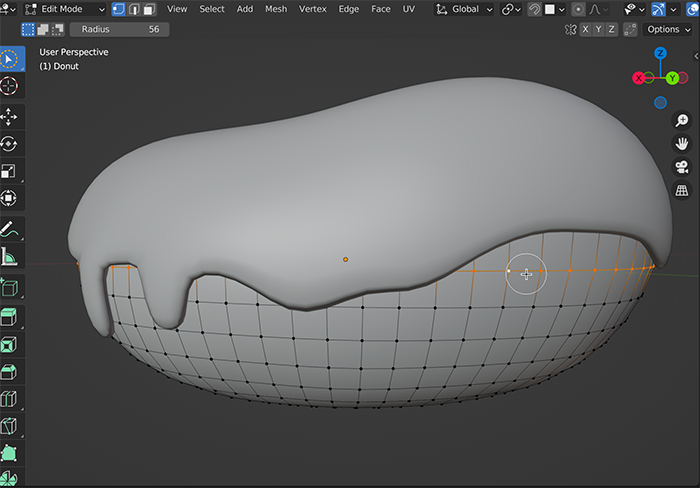Click the camera view icon
Screen dimensions: 700x488
pos(682,167)
